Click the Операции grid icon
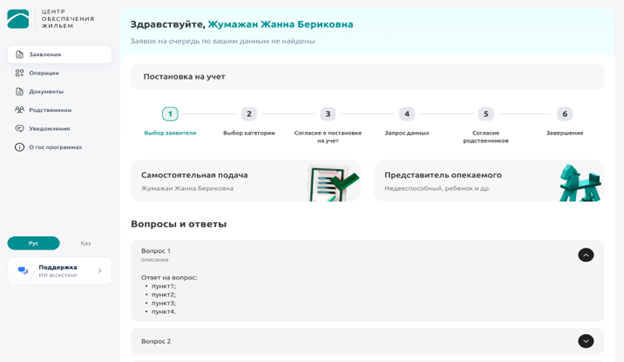The height and width of the screenshot is (362, 624). pyautogui.click(x=20, y=73)
